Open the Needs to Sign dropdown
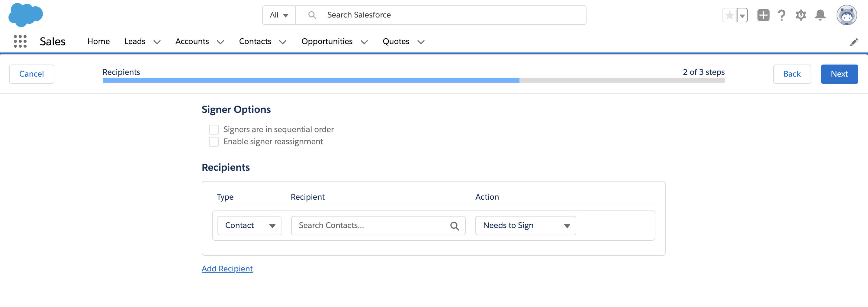 (x=525, y=226)
